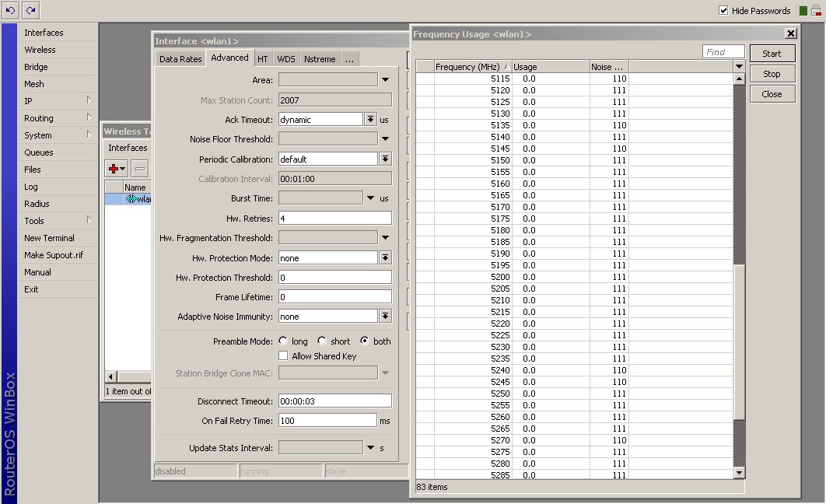826x504 pixels.
Task: Click the padlock icon at top right
Action: click(815, 11)
